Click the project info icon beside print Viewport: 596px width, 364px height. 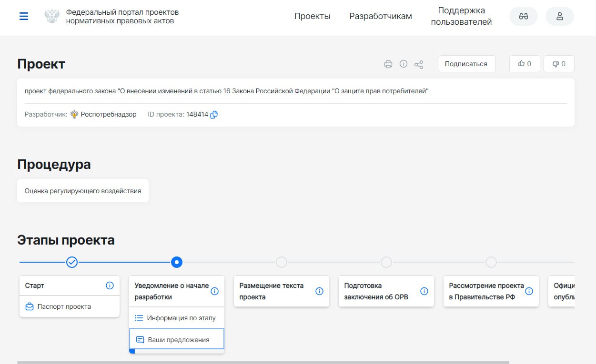tap(404, 64)
